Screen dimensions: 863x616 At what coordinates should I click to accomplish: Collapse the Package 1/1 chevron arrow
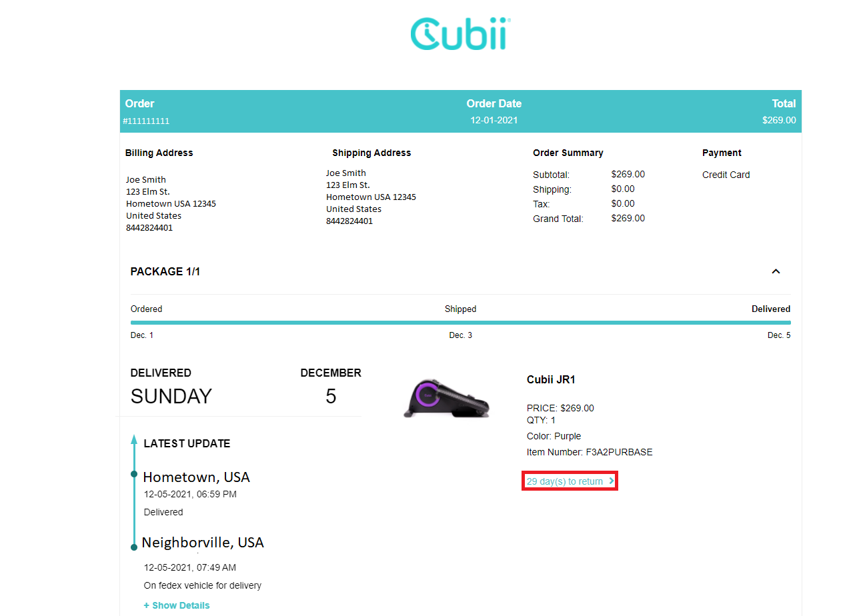(x=776, y=271)
